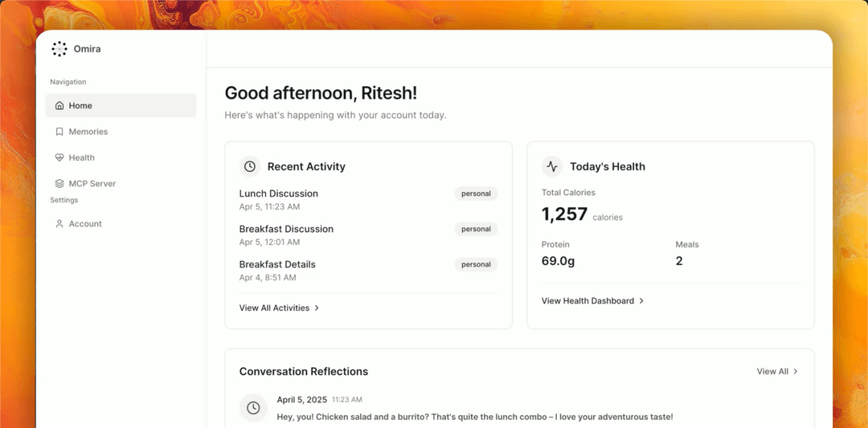This screenshot has height=428, width=868.
Task: Open View All Activities link
Action: coord(279,308)
